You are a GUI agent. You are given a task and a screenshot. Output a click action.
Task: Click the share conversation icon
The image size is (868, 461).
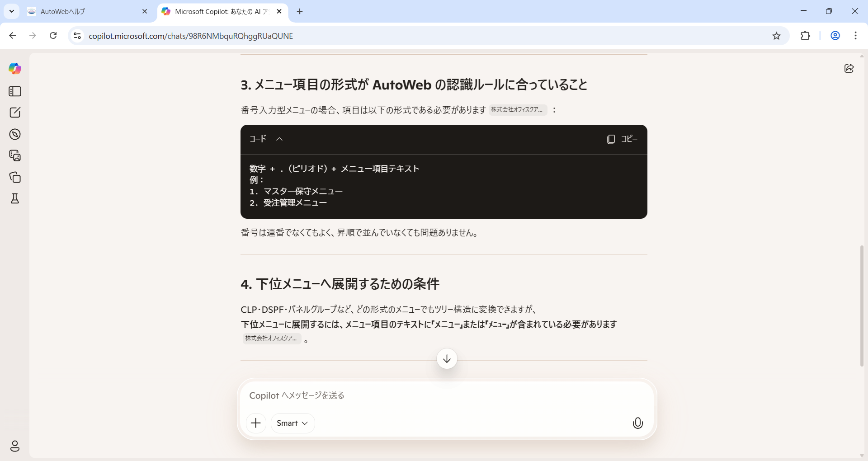pos(849,68)
